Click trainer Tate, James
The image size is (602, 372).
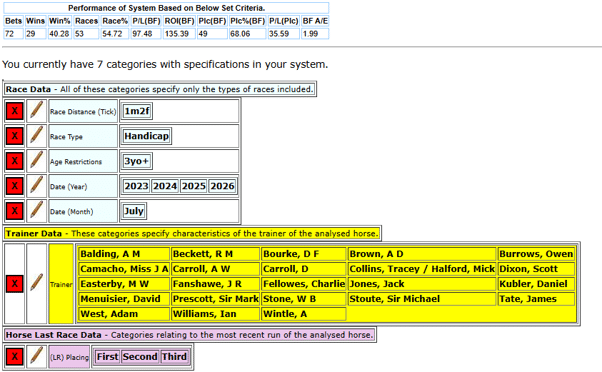point(536,299)
